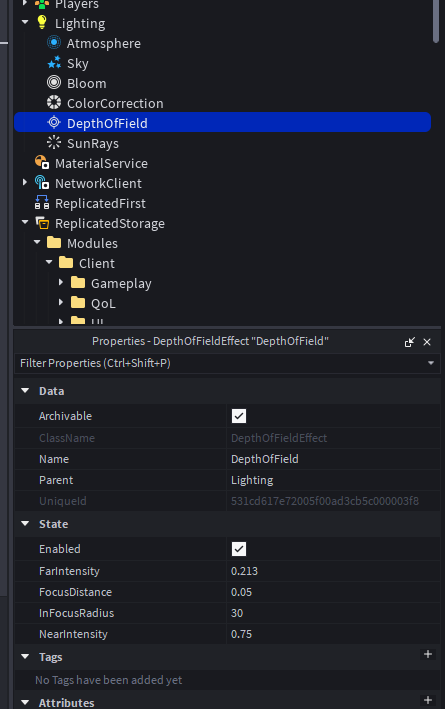Click the Bloom effect icon

coord(54,83)
